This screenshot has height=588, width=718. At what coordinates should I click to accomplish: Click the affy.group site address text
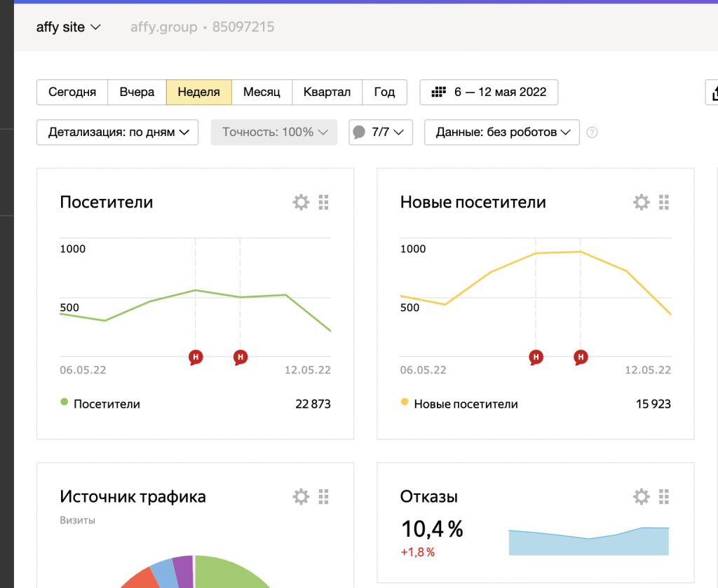163,27
